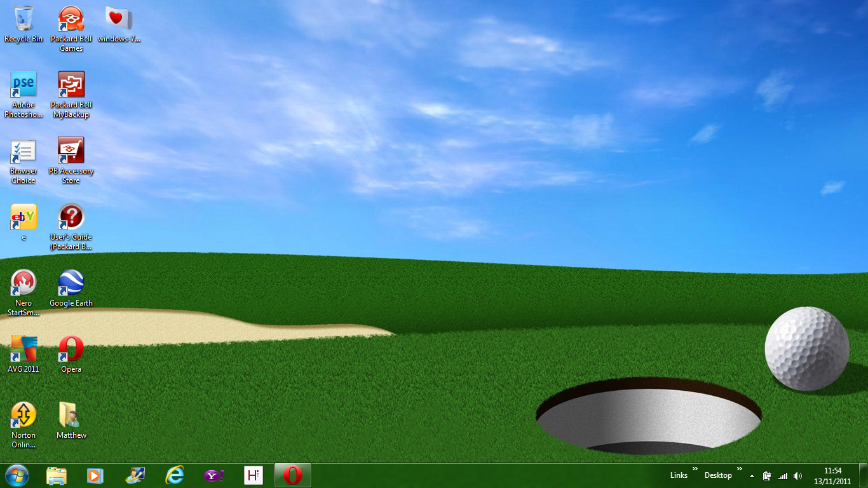Select the AVG 2011 desktop icon
This screenshot has width=868, height=488.
tap(24, 354)
